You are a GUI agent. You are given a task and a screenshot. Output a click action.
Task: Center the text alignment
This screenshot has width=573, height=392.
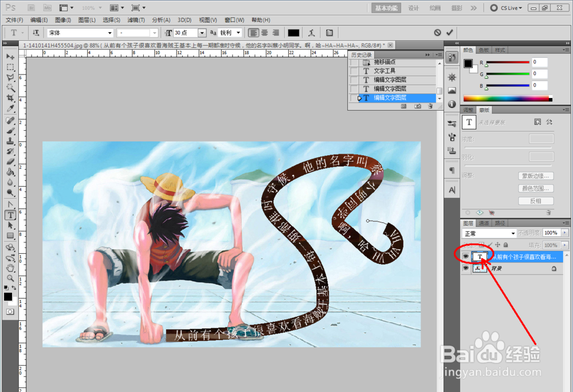(x=265, y=33)
